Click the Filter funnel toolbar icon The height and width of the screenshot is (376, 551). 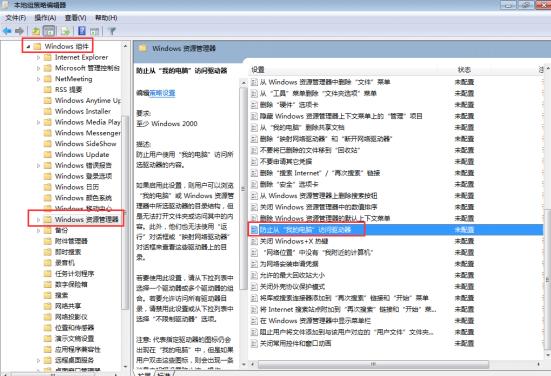(x=112, y=31)
